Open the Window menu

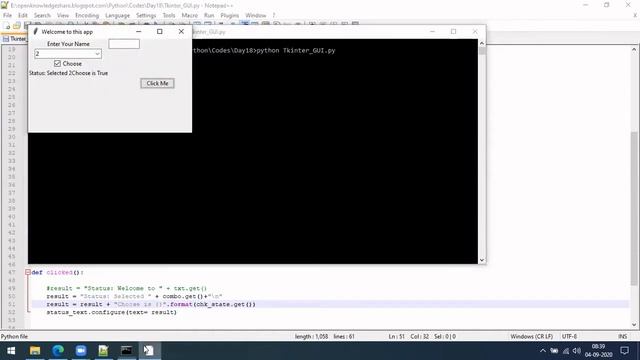pyautogui.click(x=256, y=16)
